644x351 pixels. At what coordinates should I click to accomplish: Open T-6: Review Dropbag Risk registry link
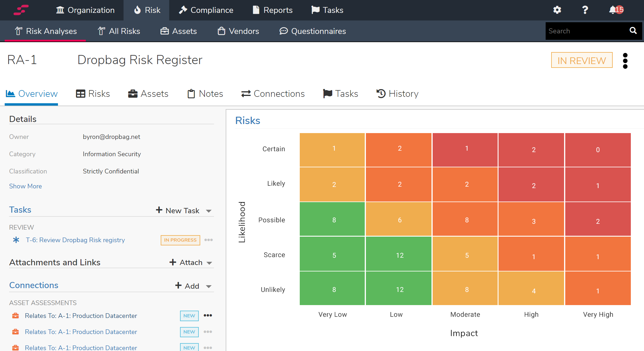[x=75, y=240]
